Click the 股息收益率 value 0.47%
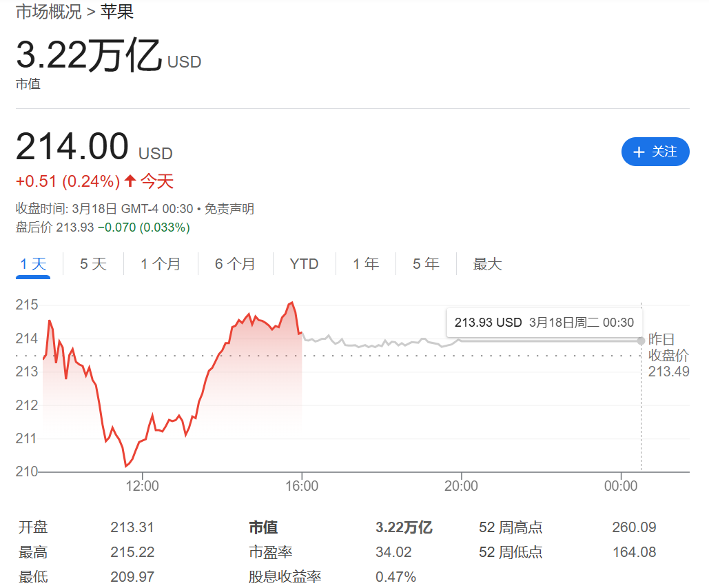The height and width of the screenshot is (588, 709). click(395, 577)
